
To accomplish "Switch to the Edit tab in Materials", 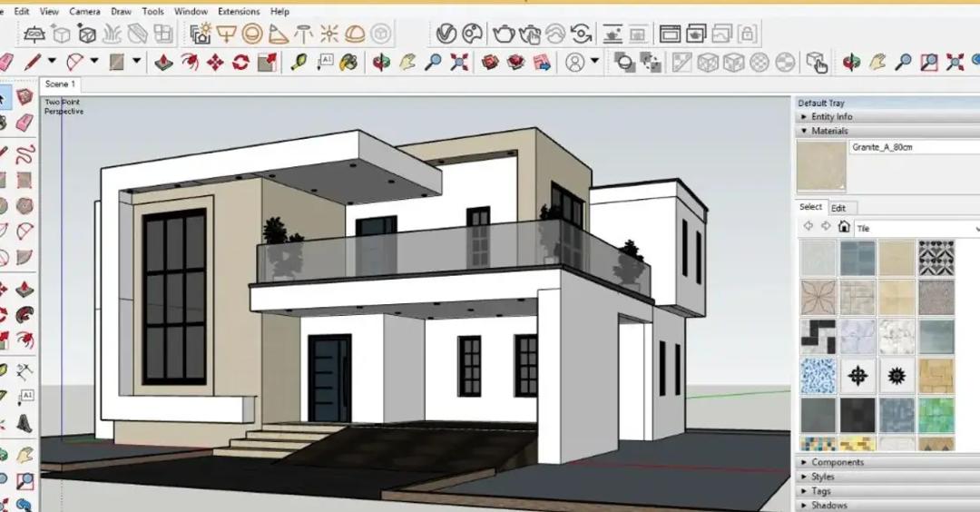I will pos(838,208).
